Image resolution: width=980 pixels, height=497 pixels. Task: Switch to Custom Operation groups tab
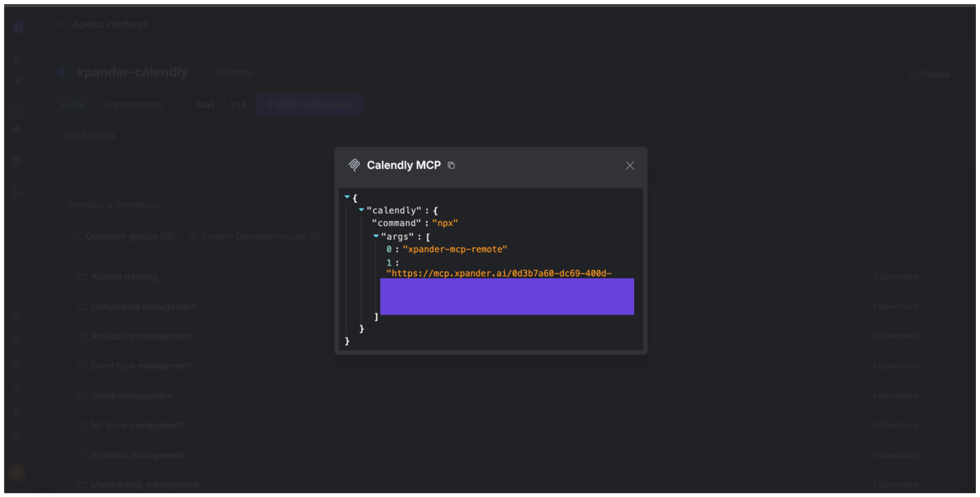(255, 237)
